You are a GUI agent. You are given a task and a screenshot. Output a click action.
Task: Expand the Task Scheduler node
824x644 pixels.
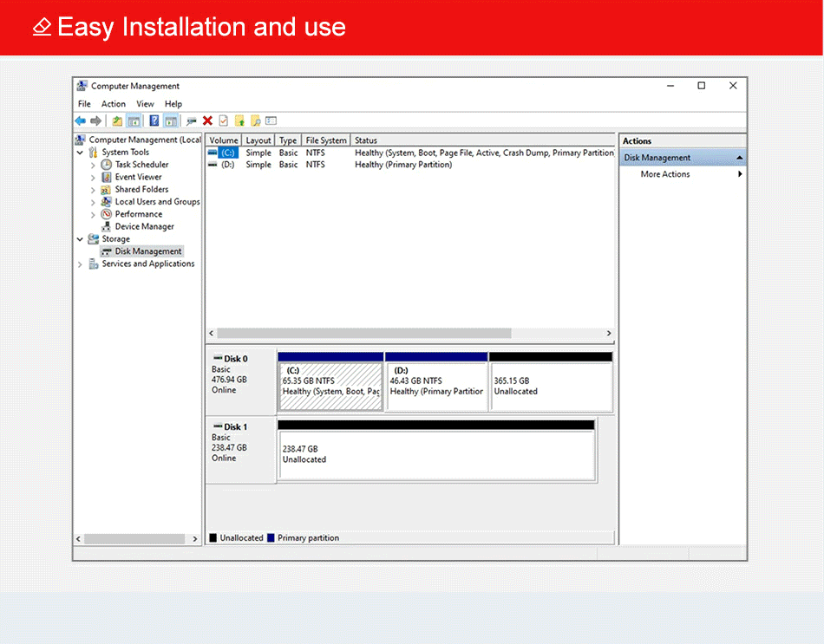click(x=94, y=165)
